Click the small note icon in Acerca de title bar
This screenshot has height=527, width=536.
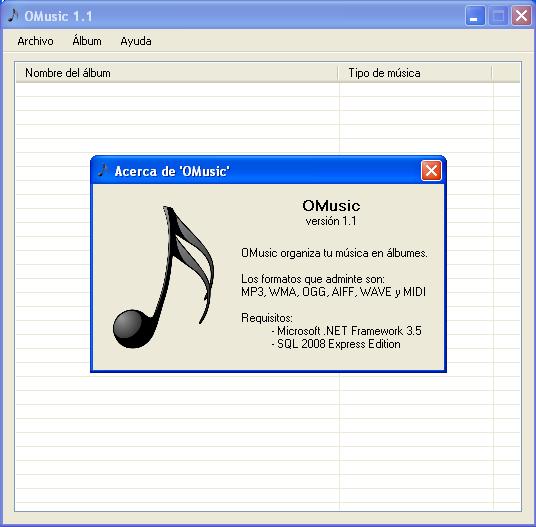coord(103,170)
